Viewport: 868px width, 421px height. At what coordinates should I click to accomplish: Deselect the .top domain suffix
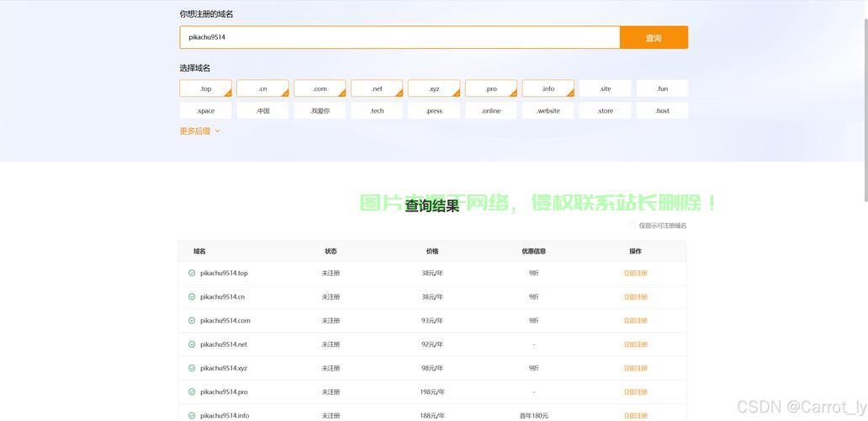pyautogui.click(x=206, y=88)
